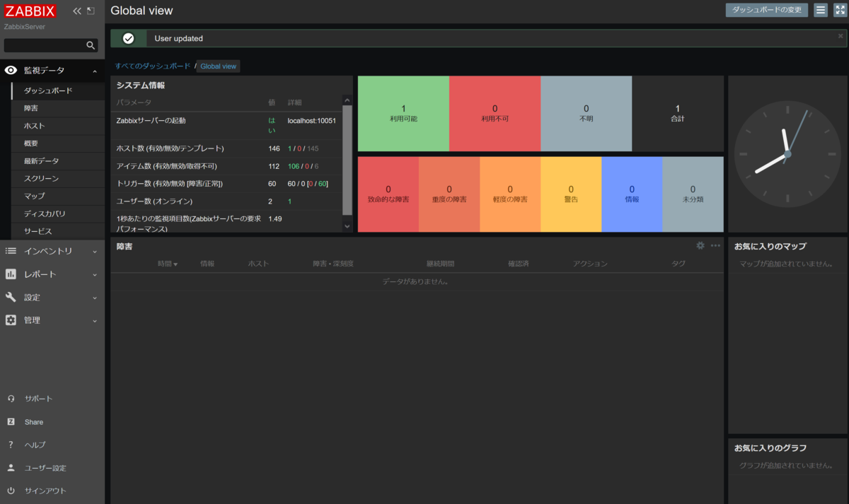
Task: Click the 監視データ eye icon
Action: (10, 70)
